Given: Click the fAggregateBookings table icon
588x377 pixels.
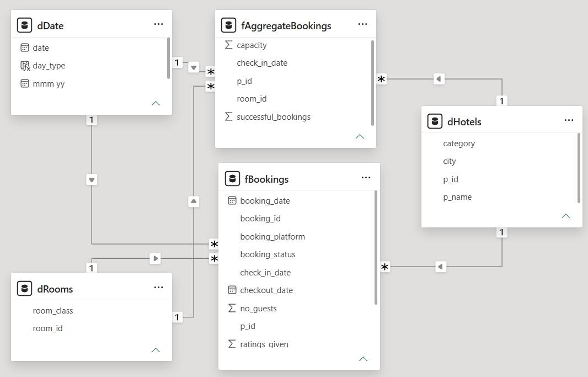Looking at the screenshot, I should coord(229,25).
